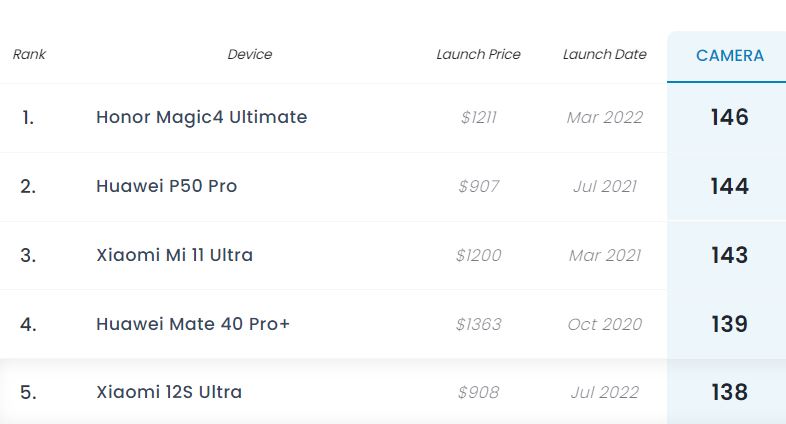This screenshot has height=424, width=786.
Task: Click the $1211 launch price cell
Action: 478,118
